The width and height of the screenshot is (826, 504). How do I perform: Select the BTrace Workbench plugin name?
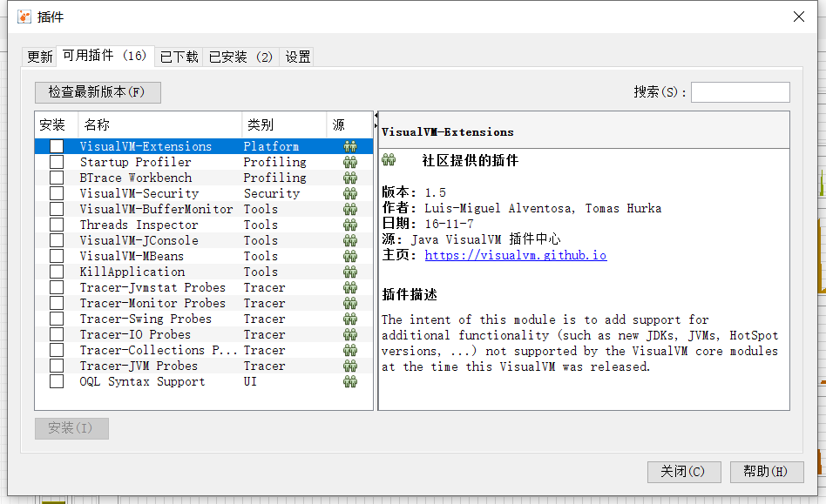coord(136,178)
